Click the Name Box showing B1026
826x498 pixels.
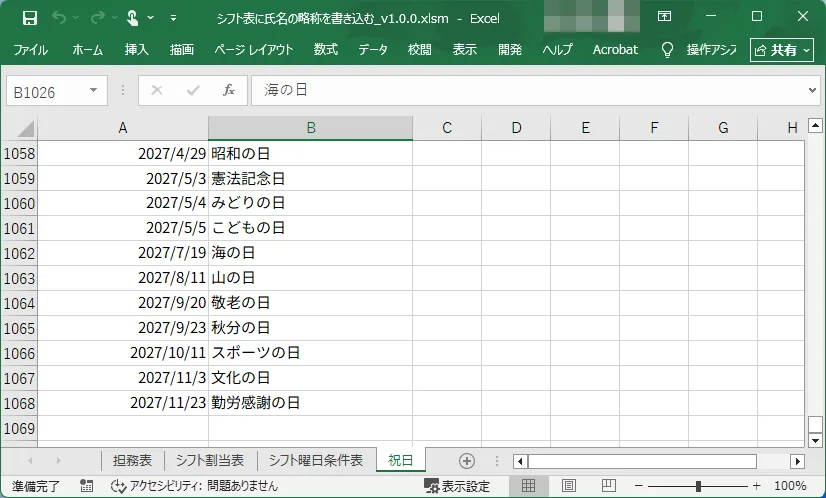point(47,91)
